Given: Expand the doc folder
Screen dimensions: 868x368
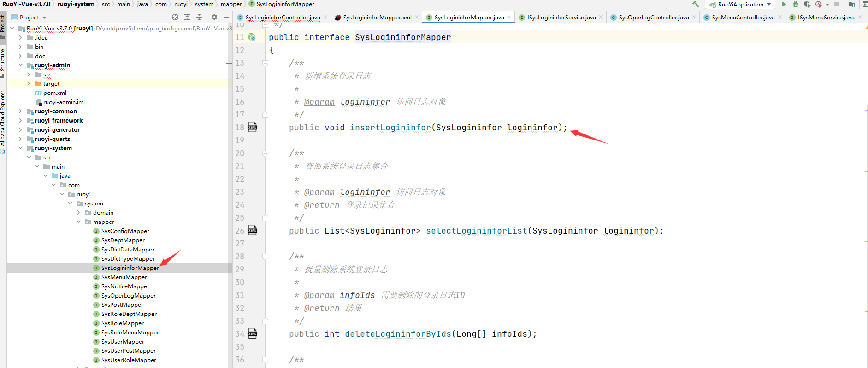Looking at the screenshot, I should (x=20, y=56).
